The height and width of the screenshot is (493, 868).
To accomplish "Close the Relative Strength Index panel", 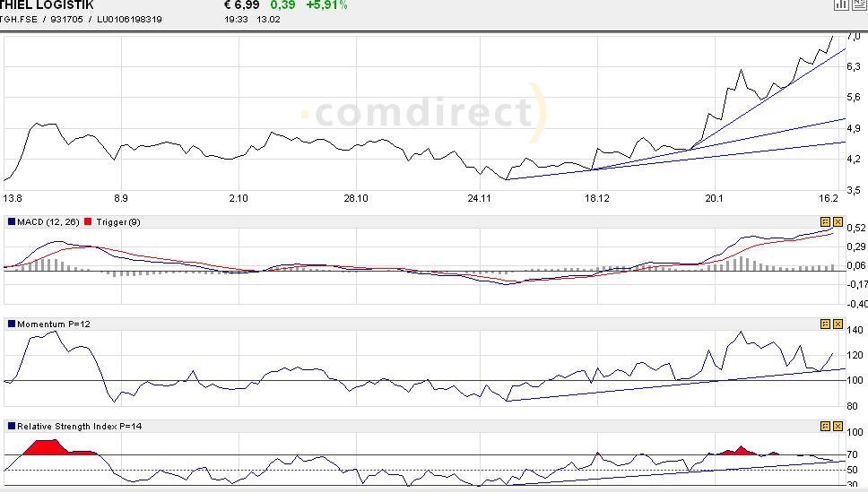I will coord(838,426).
